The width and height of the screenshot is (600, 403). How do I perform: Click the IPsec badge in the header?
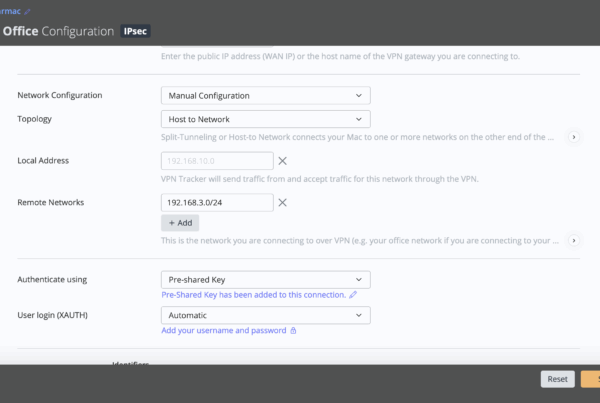[136, 32]
